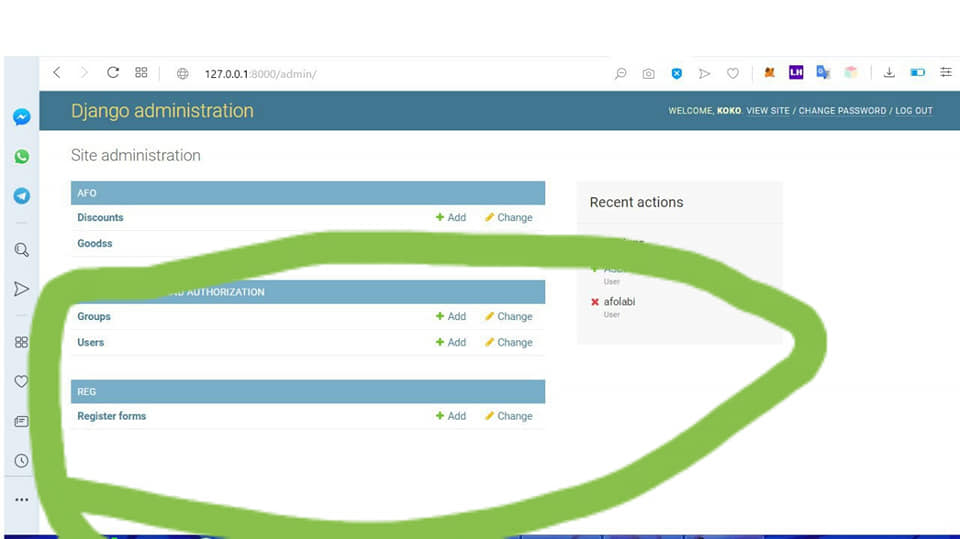This screenshot has width=960, height=539.
Task: Open the REG app section header
Action: pyautogui.click(x=86, y=391)
